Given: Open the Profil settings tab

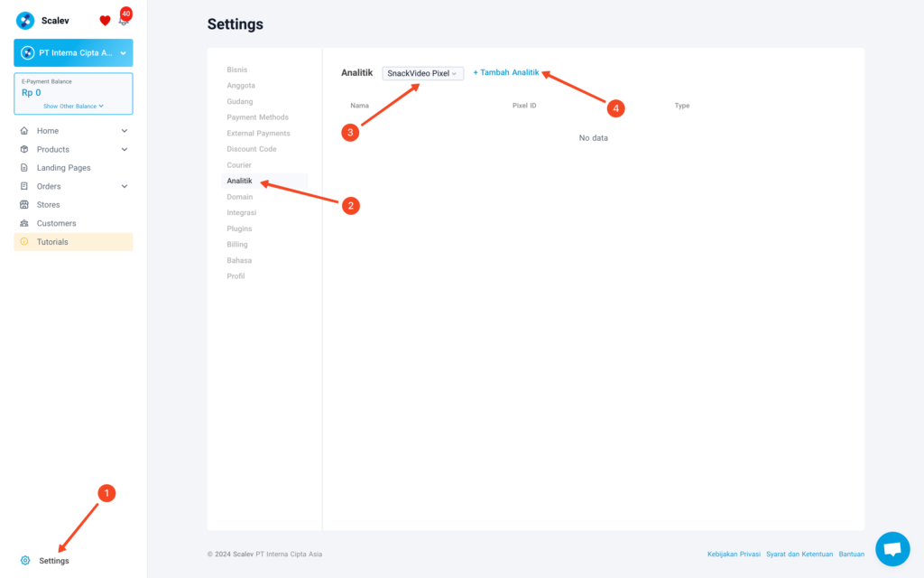Looking at the screenshot, I should coord(236,276).
